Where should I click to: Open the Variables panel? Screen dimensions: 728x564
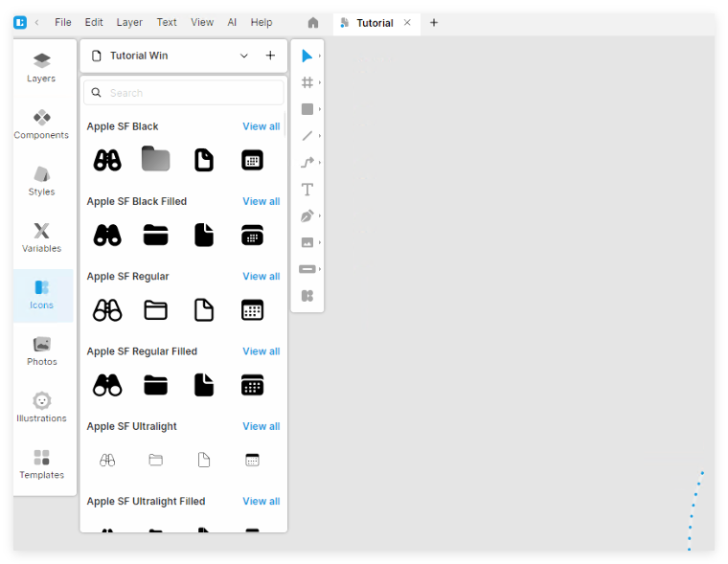(41, 237)
